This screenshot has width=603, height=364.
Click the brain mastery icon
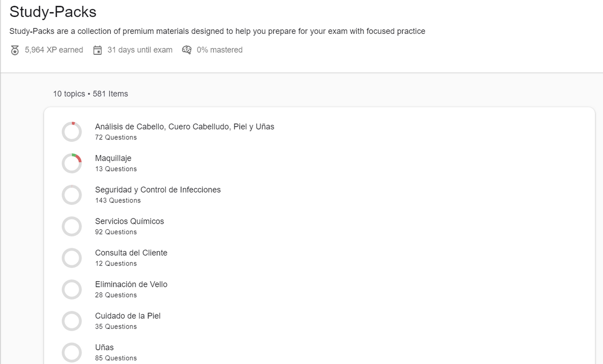pos(187,50)
